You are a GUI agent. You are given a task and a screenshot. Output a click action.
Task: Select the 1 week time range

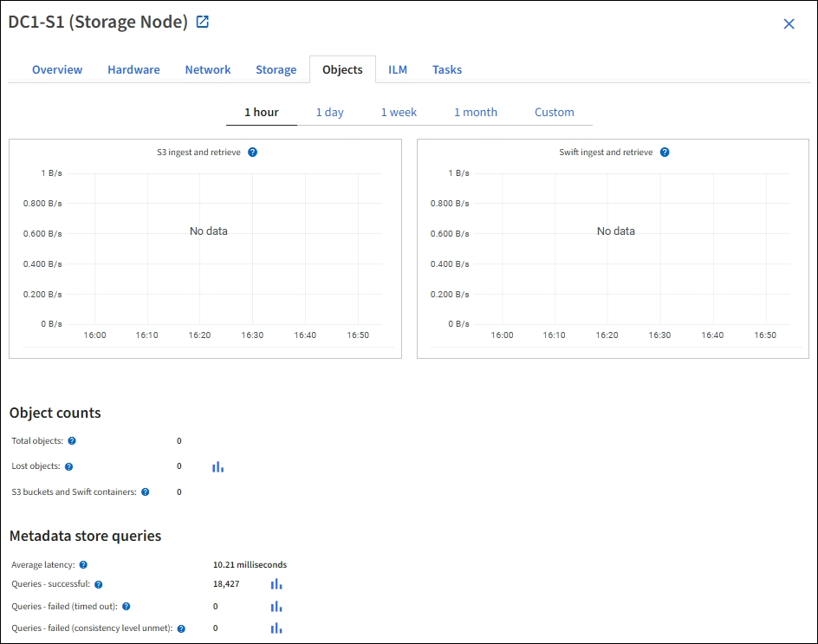click(399, 112)
